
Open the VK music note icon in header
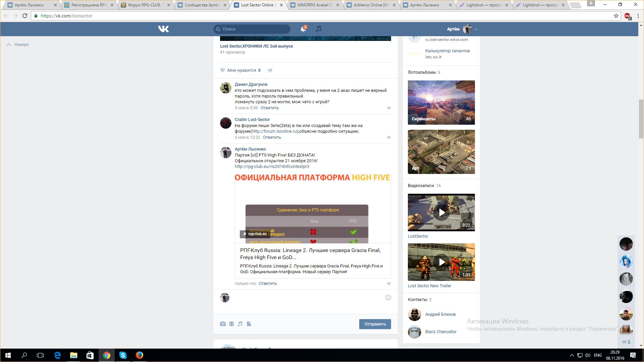point(319,29)
